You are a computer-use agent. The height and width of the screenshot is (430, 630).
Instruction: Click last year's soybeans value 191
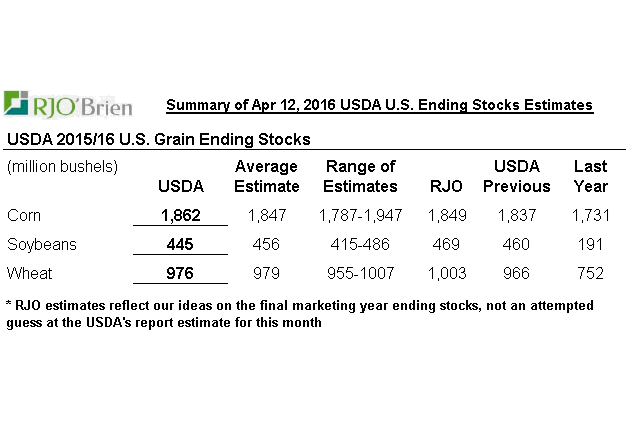pyautogui.click(x=590, y=244)
